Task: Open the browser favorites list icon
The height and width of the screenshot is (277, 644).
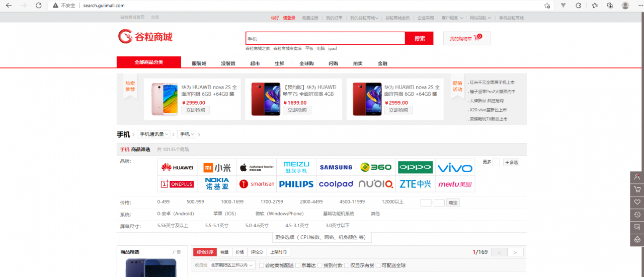Action: [594, 6]
